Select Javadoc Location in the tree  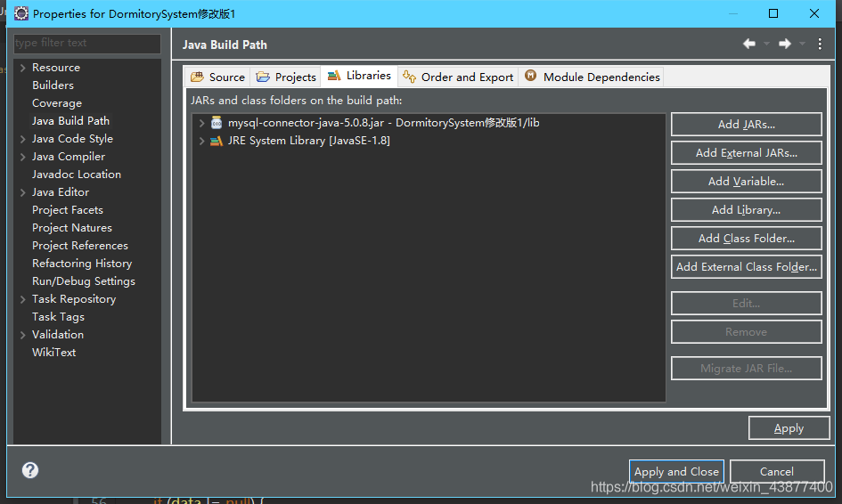(x=77, y=175)
